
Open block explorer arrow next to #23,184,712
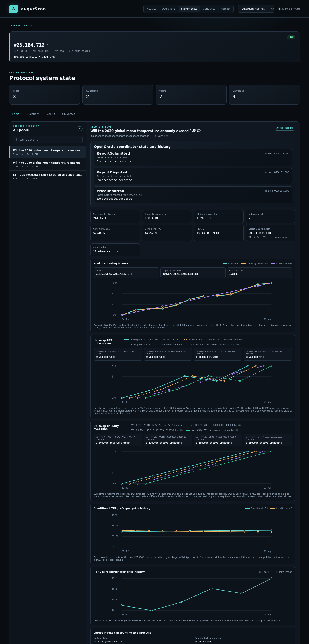(47, 44)
